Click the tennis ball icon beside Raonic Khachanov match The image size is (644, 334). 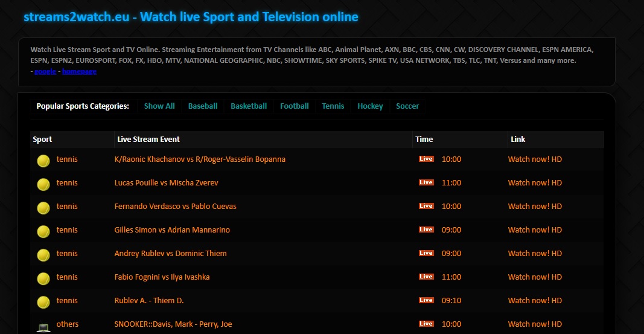[x=43, y=161]
